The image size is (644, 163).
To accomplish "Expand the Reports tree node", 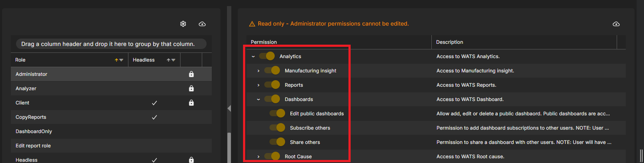I will tap(258, 85).
